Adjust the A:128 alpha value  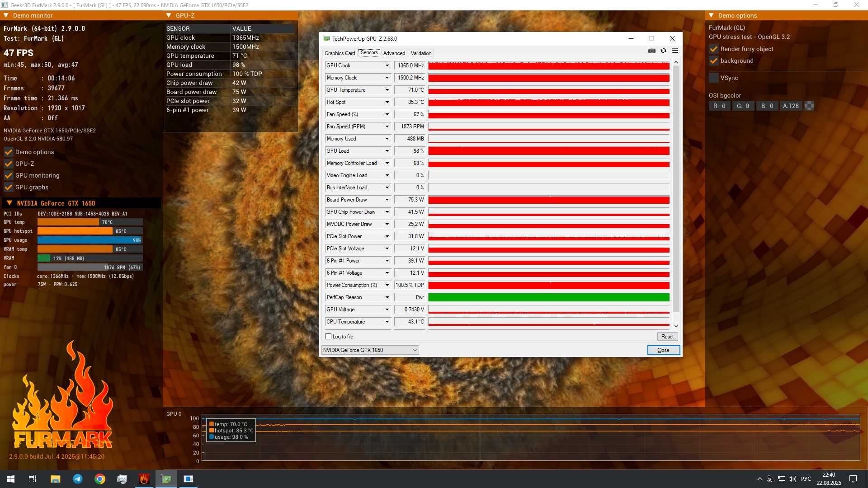(x=791, y=106)
